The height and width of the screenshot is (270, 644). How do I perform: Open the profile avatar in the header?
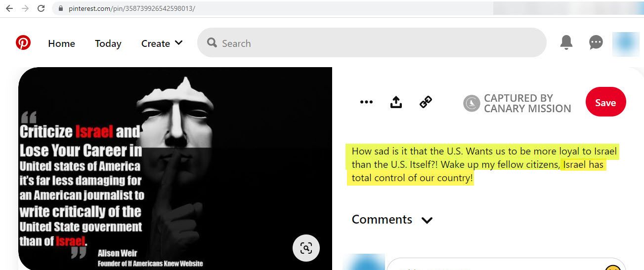pyautogui.click(x=626, y=43)
